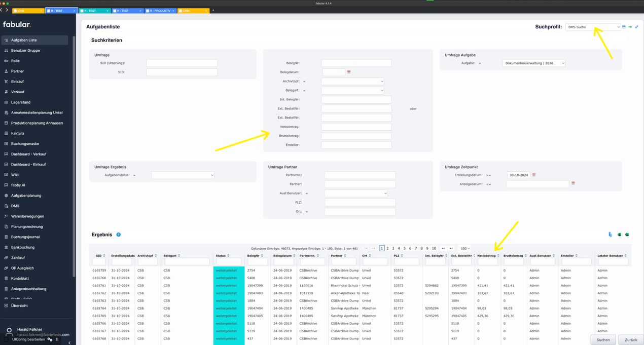This screenshot has height=345, width=644.
Task: Expand the Aufgabe dropdown Dokumentenverwaltung | 2020
Action: click(x=533, y=63)
